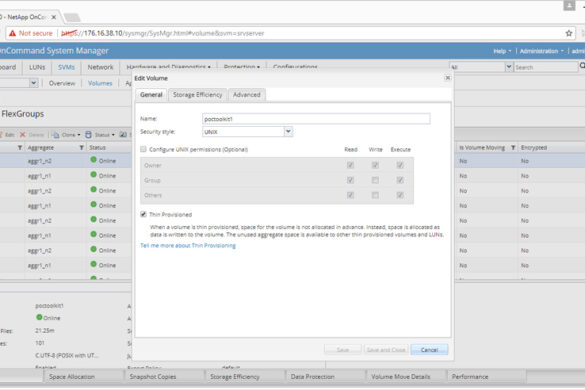The width and height of the screenshot is (585, 390).
Task: Expand the Status button dropdown arrow
Action: point(113,135)
